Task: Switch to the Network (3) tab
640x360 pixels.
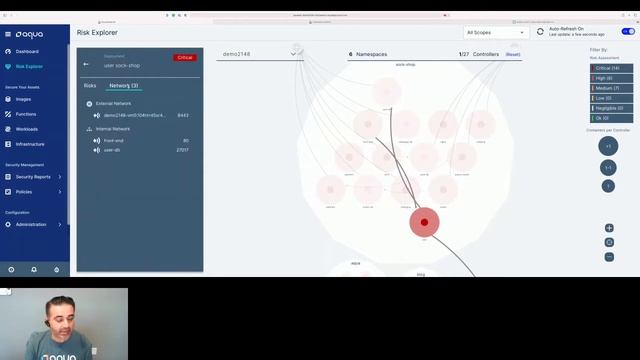Action: (124, 85)
